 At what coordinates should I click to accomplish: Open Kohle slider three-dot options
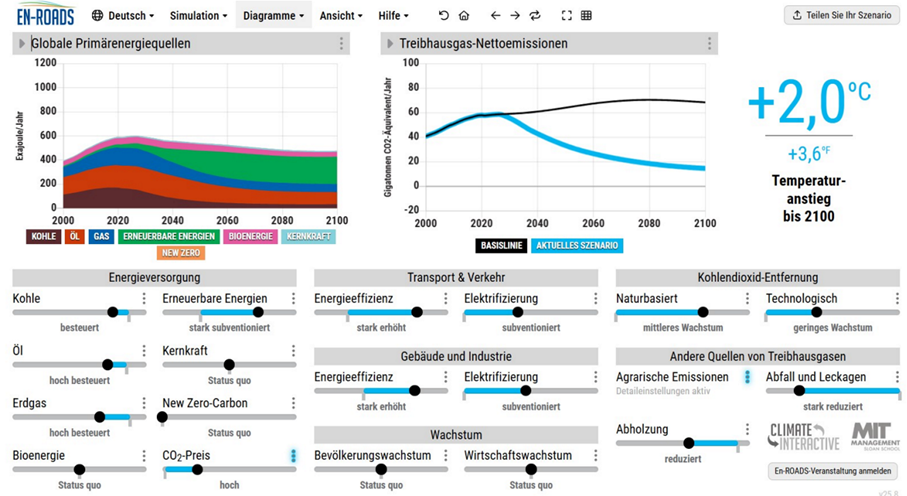144,299
